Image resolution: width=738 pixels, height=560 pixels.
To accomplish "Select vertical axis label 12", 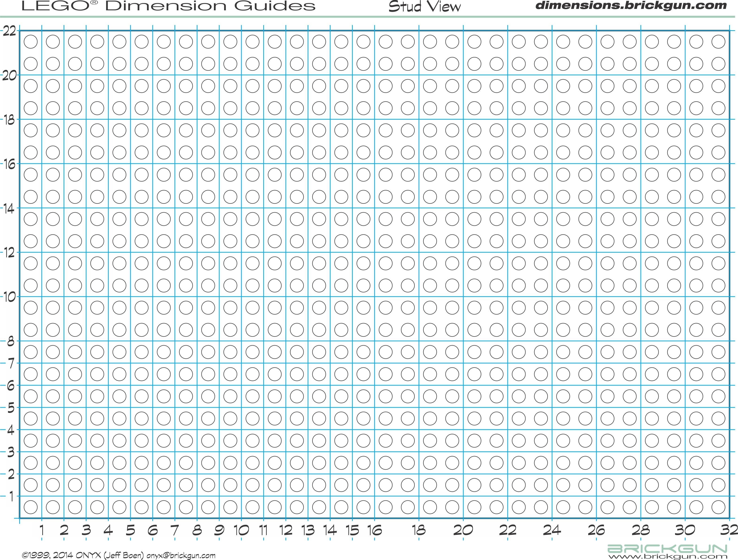I will [x=9, y=253].
